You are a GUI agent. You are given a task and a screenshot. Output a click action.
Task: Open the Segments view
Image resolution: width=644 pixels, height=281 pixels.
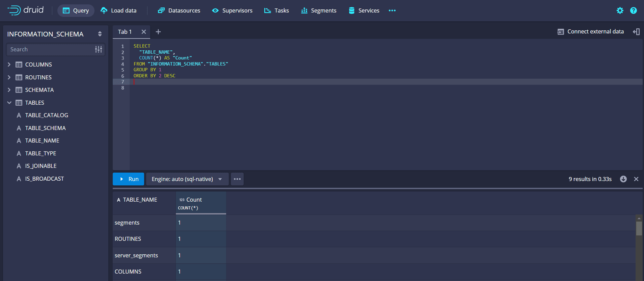[319, 10]
